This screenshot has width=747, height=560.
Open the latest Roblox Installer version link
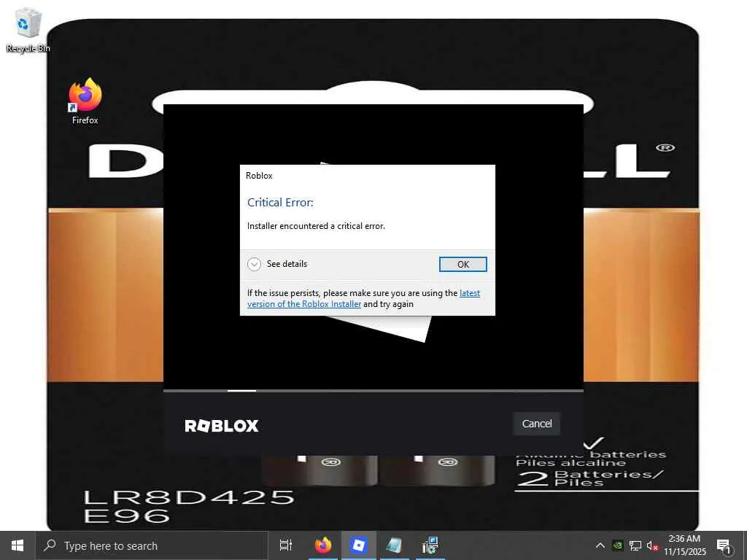click(363, 298)
